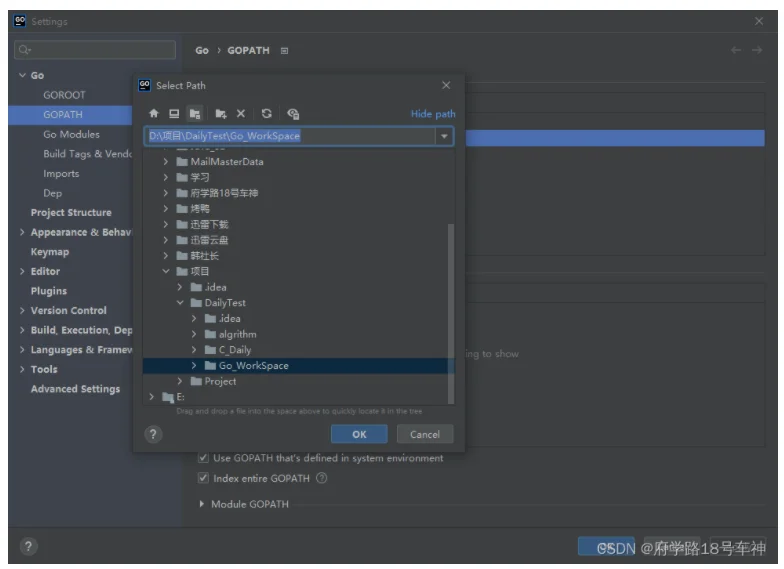Collapse the 项目 folder

[166, 271]
